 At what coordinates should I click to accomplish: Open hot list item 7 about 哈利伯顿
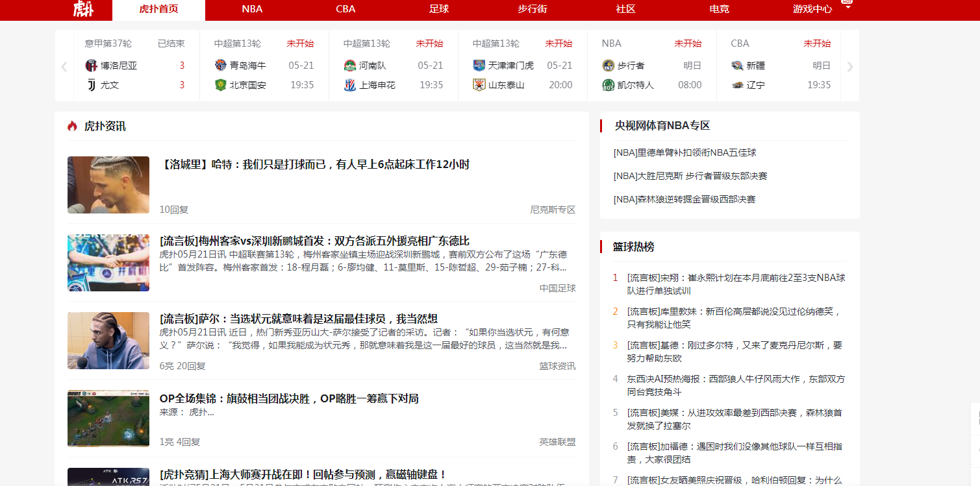point(735,480)
